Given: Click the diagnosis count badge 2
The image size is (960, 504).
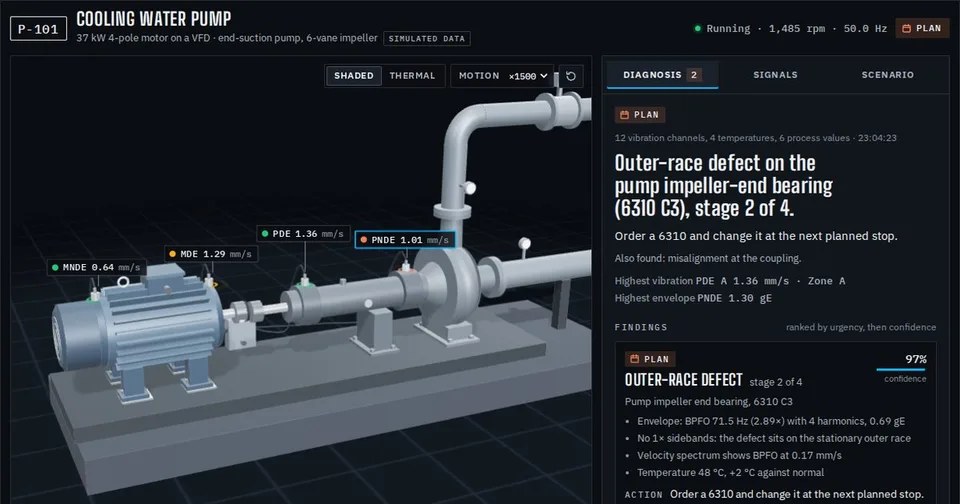Looking at the screenshot, I should [x=694, y=75].
